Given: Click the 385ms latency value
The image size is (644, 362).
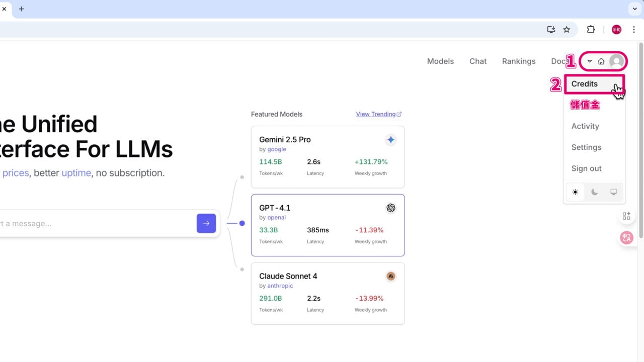Looking at the screenshot, I should point(318,230).
